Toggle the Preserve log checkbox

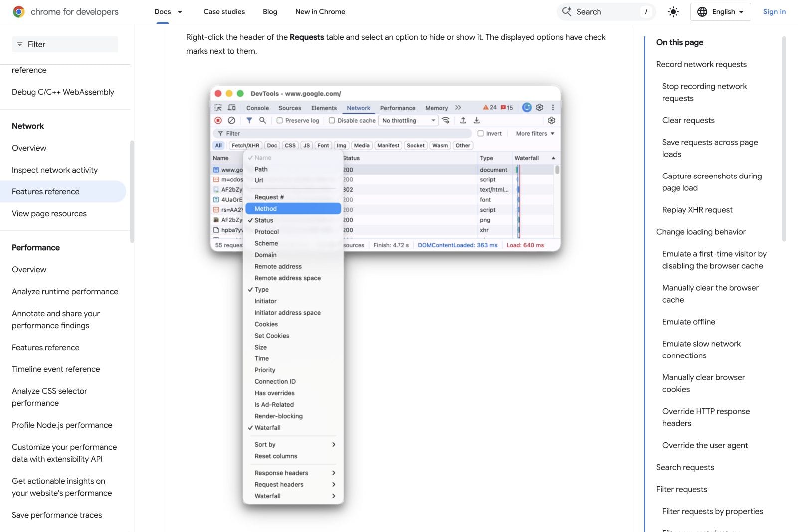280,120
